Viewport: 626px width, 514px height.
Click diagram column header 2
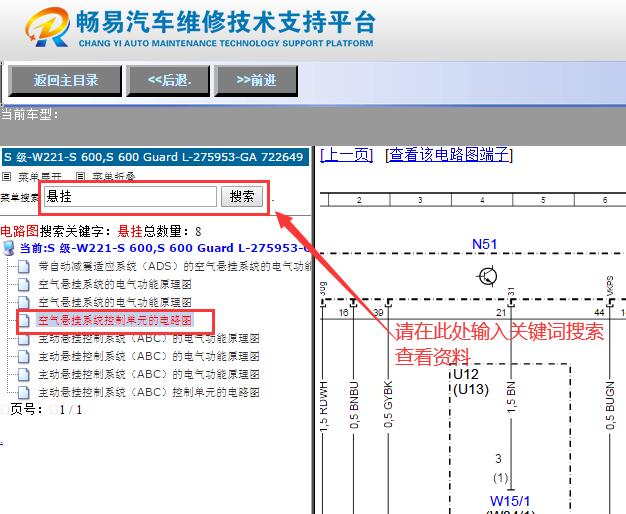click(359, 200)
